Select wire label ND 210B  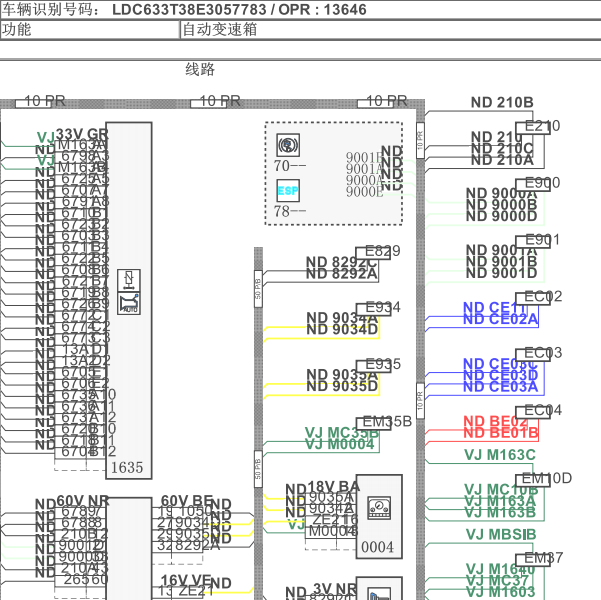[502, 102]
